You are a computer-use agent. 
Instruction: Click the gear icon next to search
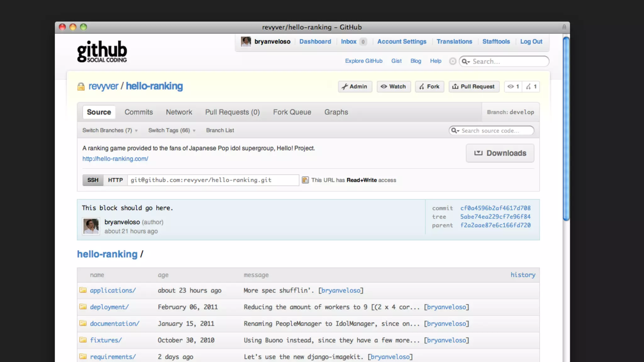point(452,61)
